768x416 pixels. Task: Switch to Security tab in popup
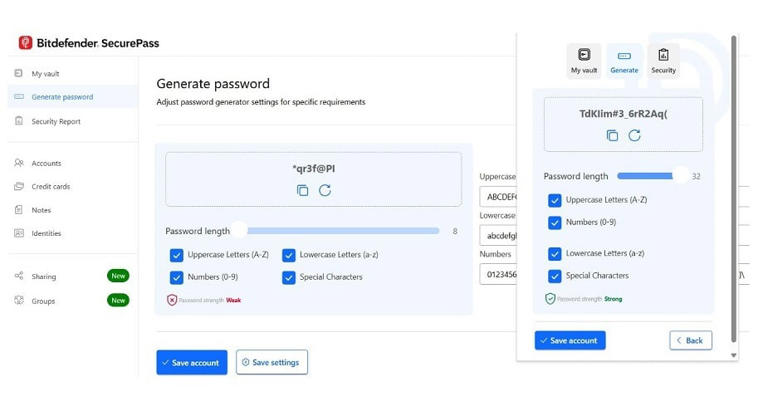[664, 60]
